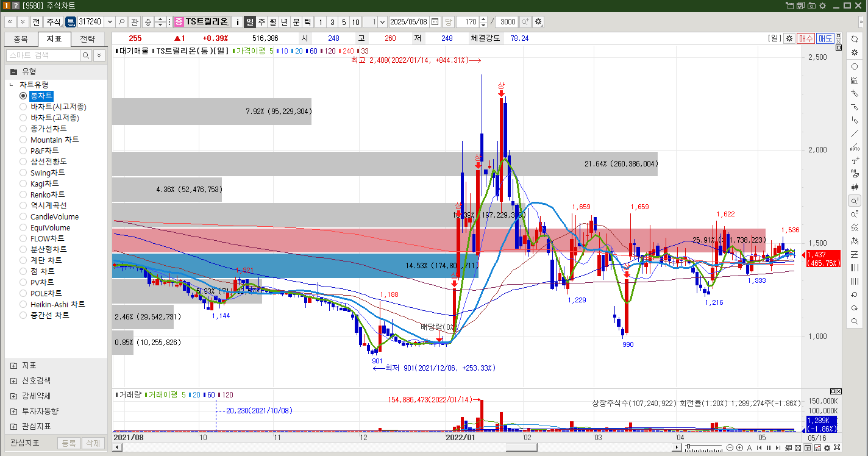Switch to the 전략 tab

tap(88, 39)
